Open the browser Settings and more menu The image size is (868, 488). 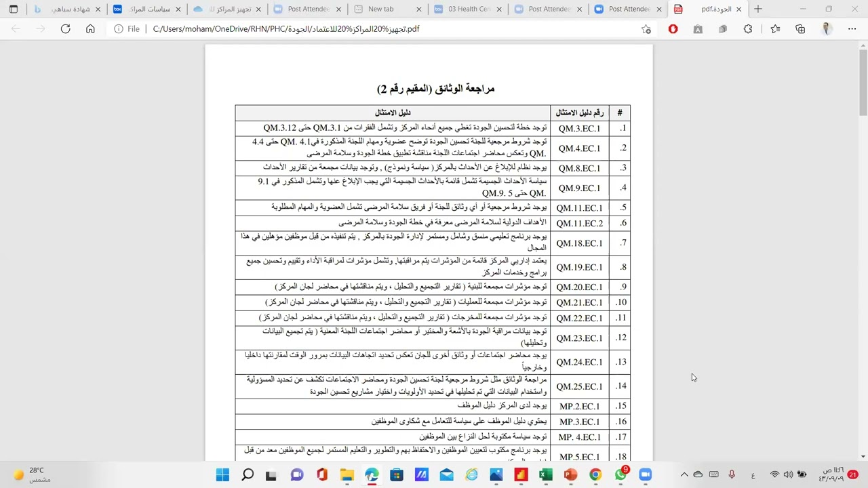pyautogui.click(x=852, y=29)
